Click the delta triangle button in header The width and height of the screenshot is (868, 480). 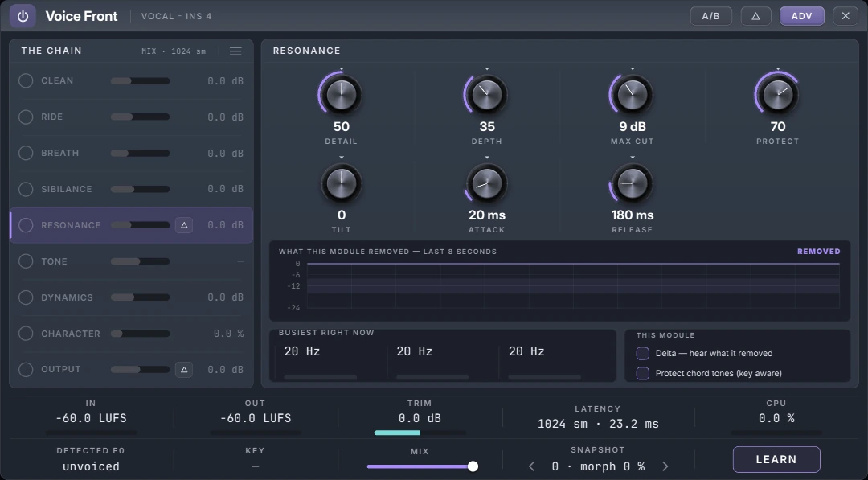755,16
